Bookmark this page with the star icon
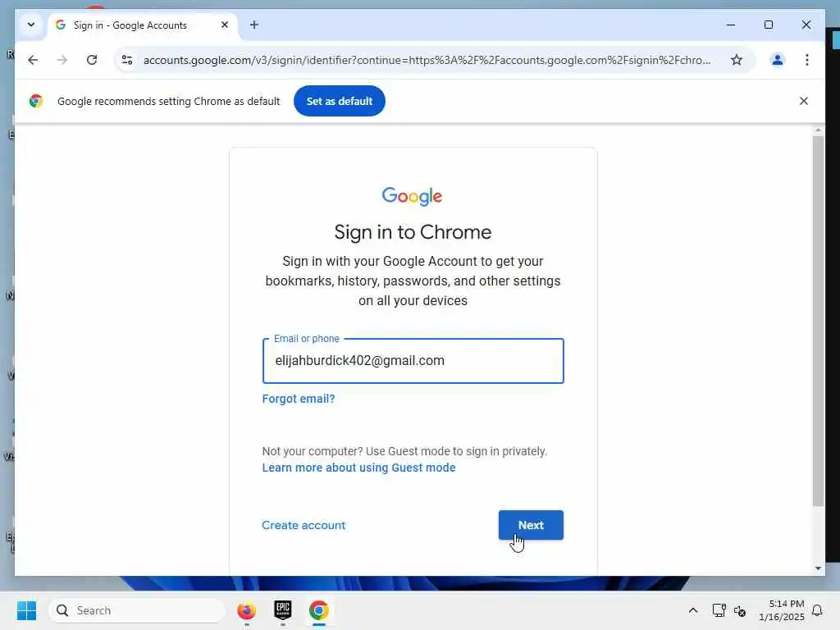Image resolution: width=840 pixels, height=630 pixels. coord(737,60)
